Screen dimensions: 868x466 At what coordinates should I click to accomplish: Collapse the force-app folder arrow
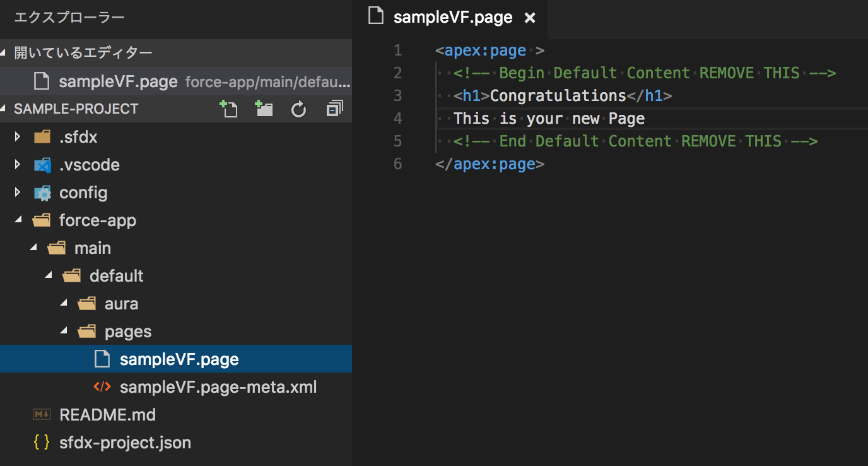[x=18, y=220]
